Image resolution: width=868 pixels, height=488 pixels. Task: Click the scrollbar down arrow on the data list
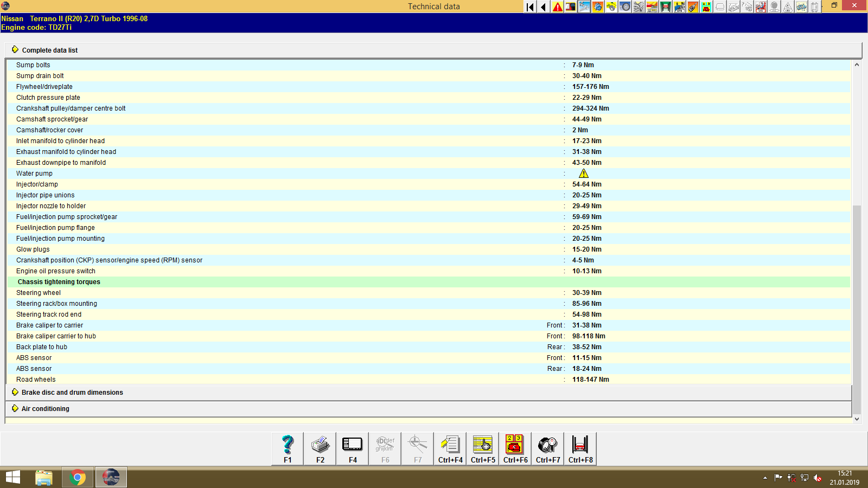(x=858, y=419)
